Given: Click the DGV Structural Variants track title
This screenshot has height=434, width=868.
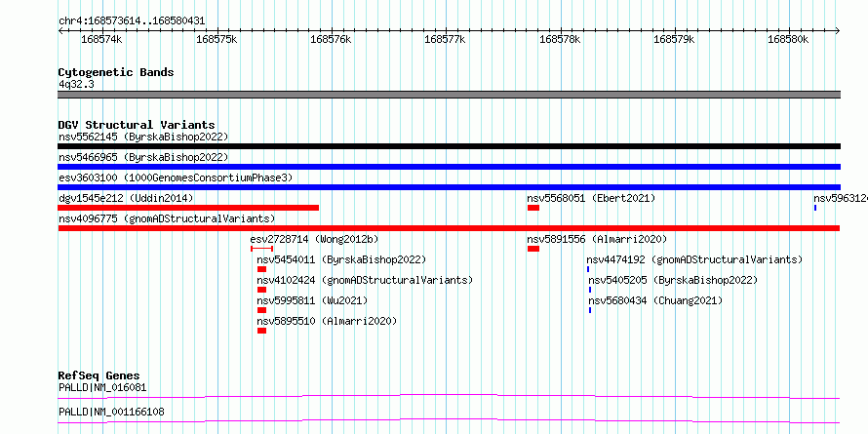Looking at the screenshot, I should 137,125.
